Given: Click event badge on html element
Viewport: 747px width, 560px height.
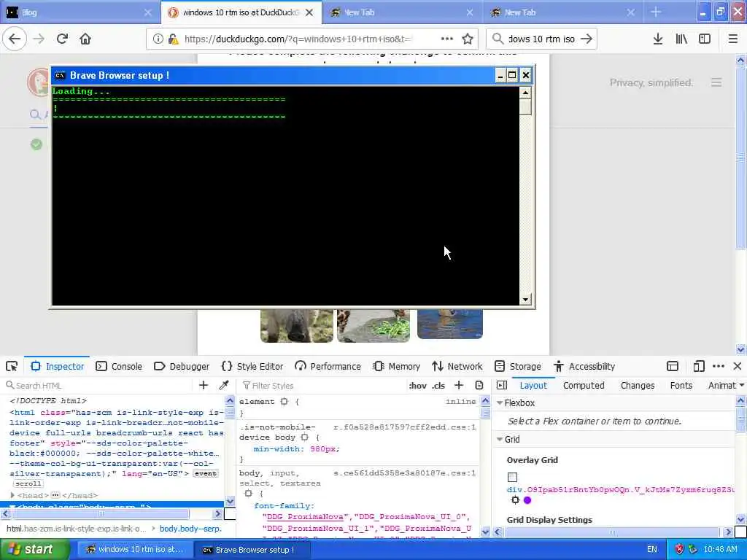Looking at the screenshot, I should click(205, 473).
